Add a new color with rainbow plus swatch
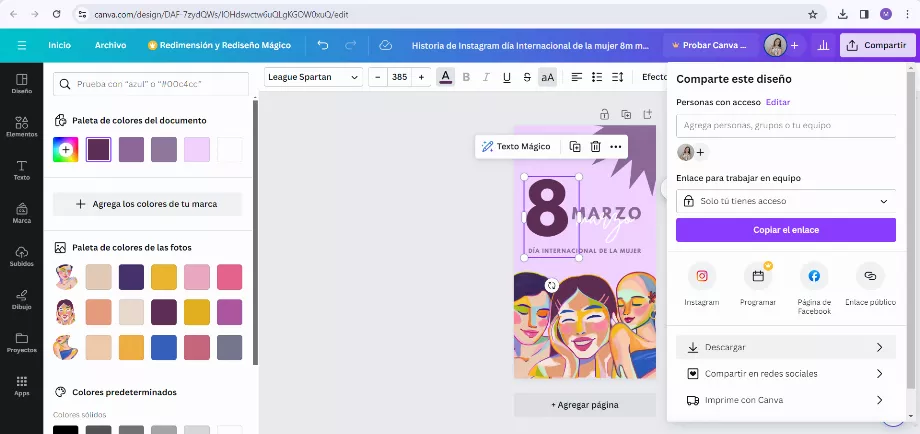This screenshot has height=434, width=920. click(x=66, y=150)
